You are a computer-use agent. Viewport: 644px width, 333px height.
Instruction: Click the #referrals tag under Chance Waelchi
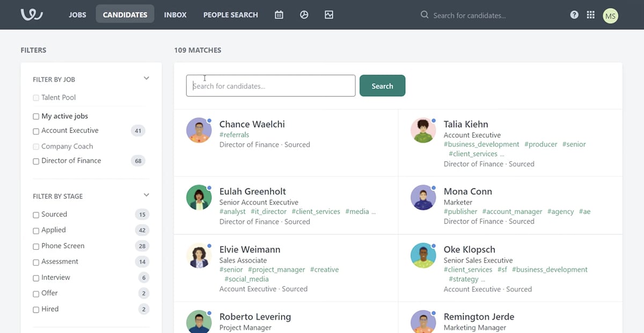pos(234,135)
